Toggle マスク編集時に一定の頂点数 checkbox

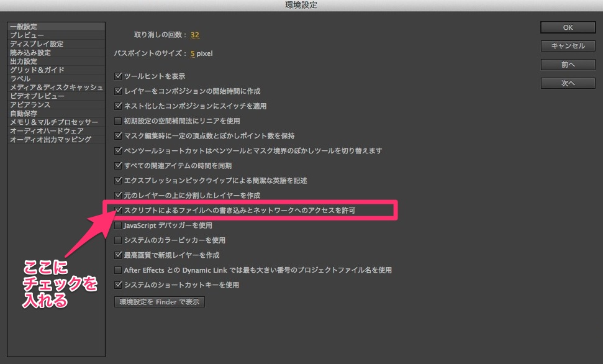(118, 136)
